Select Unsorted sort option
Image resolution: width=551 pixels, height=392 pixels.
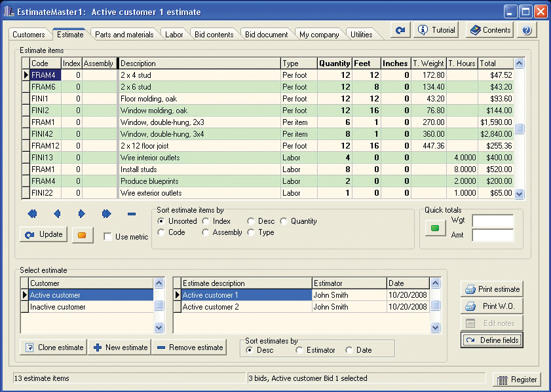(x=161, y=221)
